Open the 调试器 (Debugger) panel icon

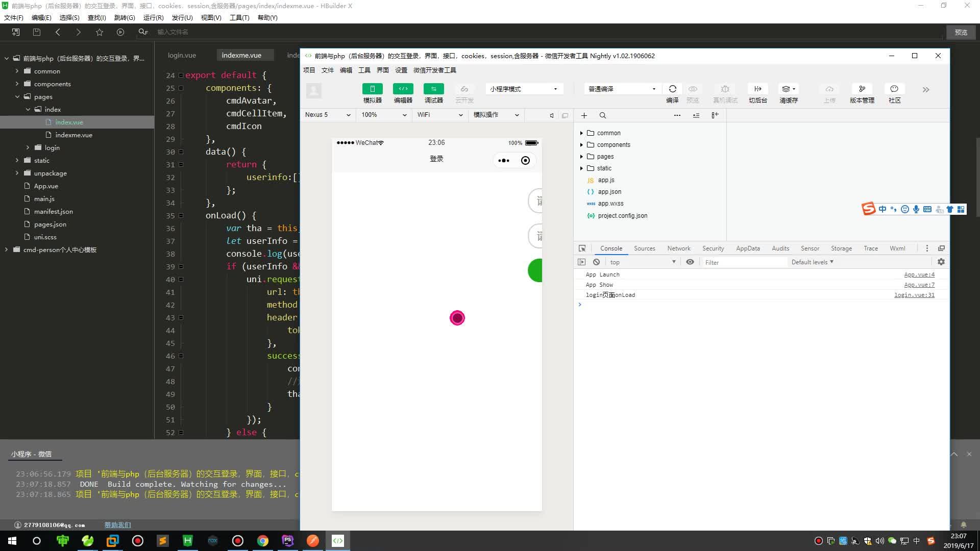(x=433, y=89)
